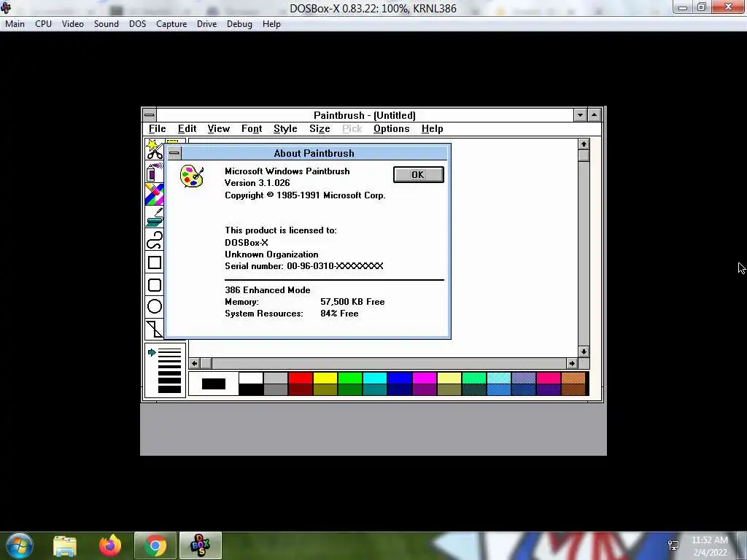Click the canvas horizontal scrollbar right arrow

pos(572,363)
